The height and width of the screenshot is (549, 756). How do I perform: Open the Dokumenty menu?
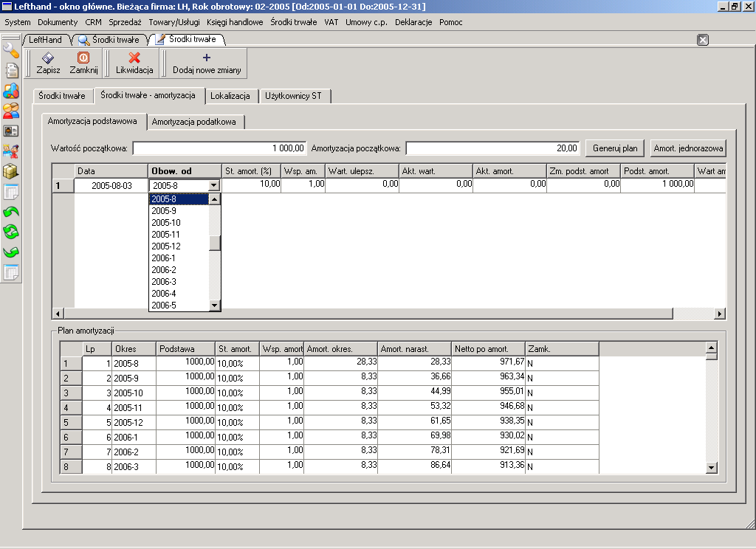[58, 22]
